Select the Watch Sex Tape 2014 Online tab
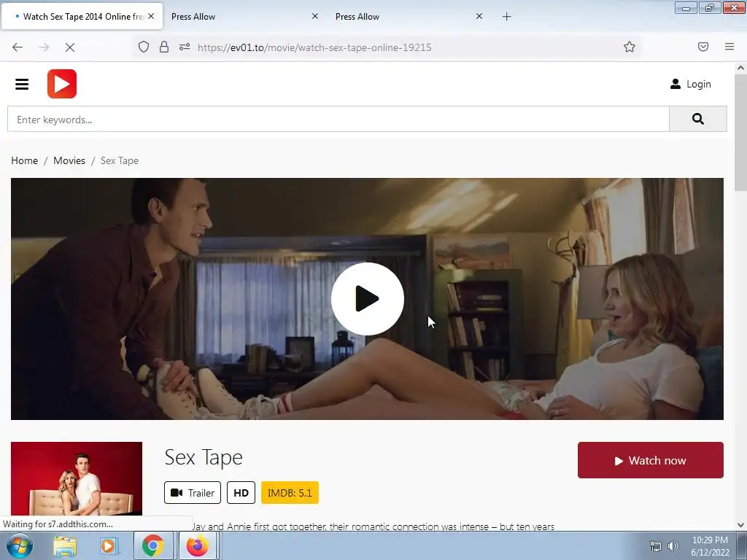The height and width of the screenshot is (560, 747). (x=82, y=17)
